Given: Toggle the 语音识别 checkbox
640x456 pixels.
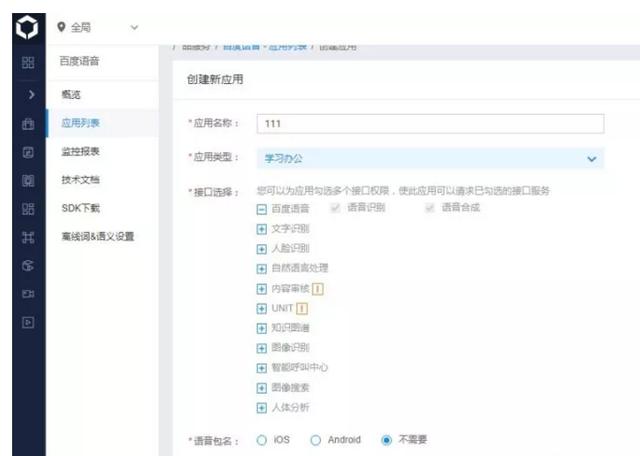Looking at the screenshot, I should [x=335, y=208].
